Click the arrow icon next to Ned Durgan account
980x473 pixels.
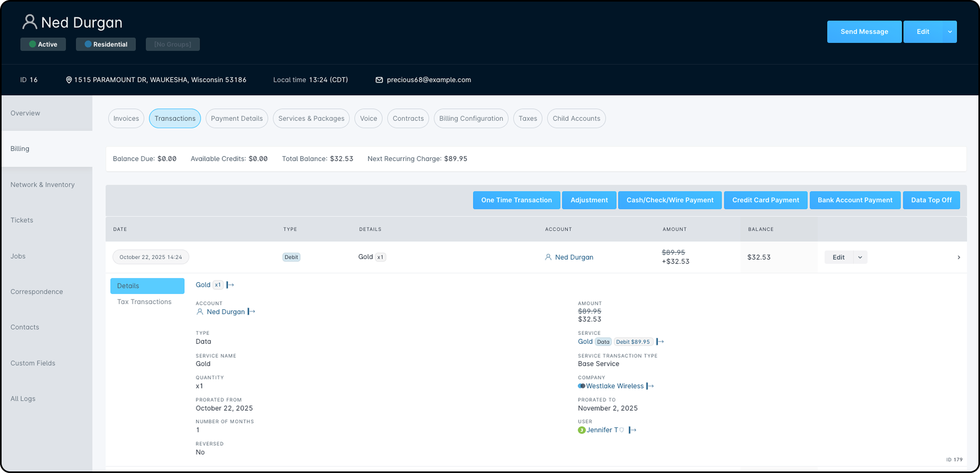251,312
